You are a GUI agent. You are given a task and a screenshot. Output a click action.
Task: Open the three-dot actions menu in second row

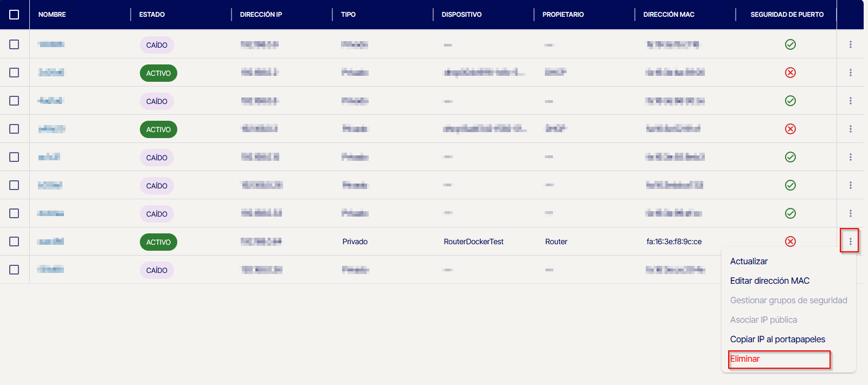(x=850, y=73)
